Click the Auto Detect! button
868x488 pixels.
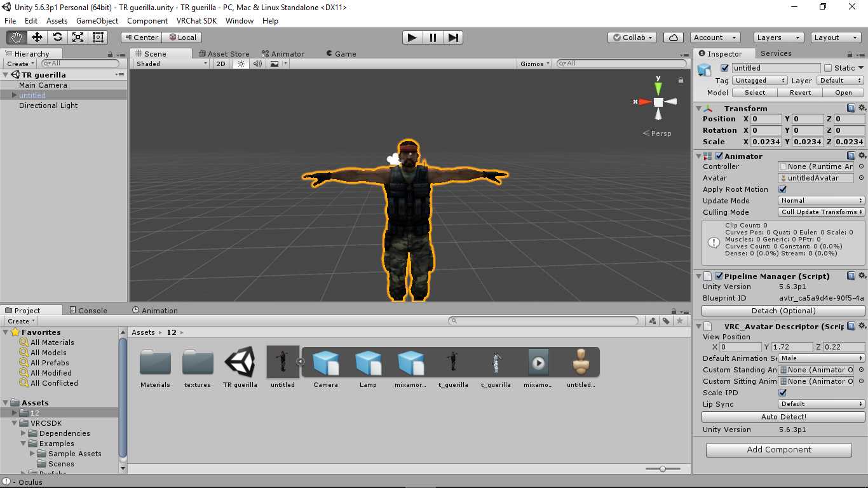(x=783, y=417)
